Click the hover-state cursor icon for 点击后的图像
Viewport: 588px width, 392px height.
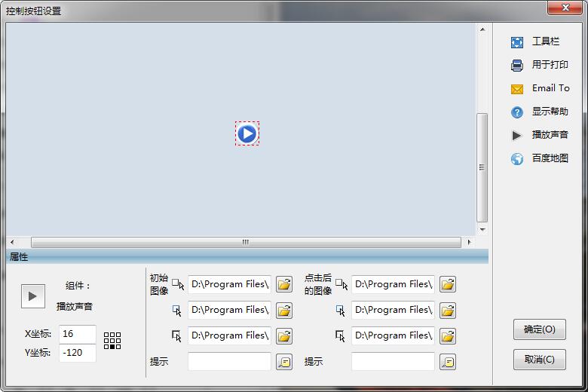[340, 311]
